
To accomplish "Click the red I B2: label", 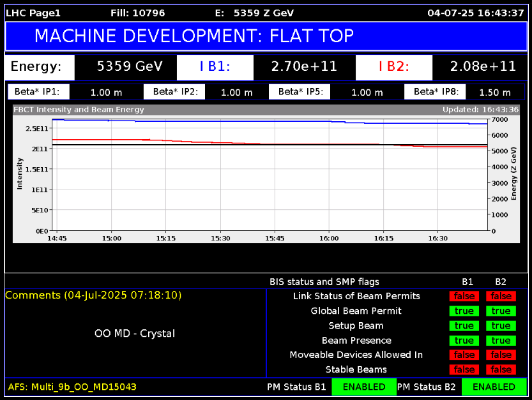I will click(x=394, y=66).
